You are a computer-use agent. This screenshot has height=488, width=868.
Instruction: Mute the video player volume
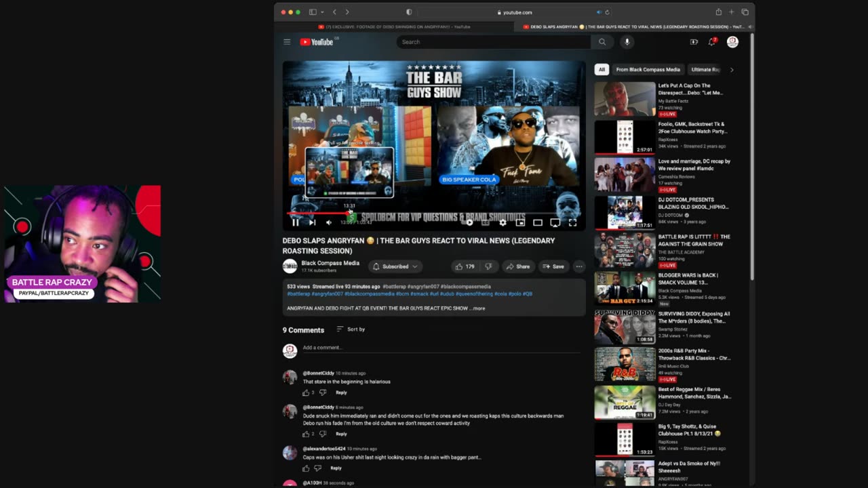coord(329,222)
